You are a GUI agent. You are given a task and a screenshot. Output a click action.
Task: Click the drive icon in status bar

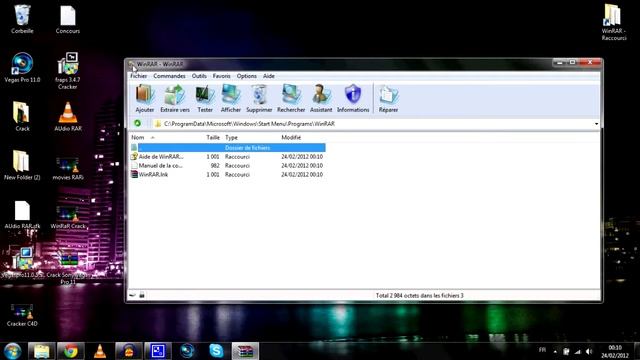133,295
